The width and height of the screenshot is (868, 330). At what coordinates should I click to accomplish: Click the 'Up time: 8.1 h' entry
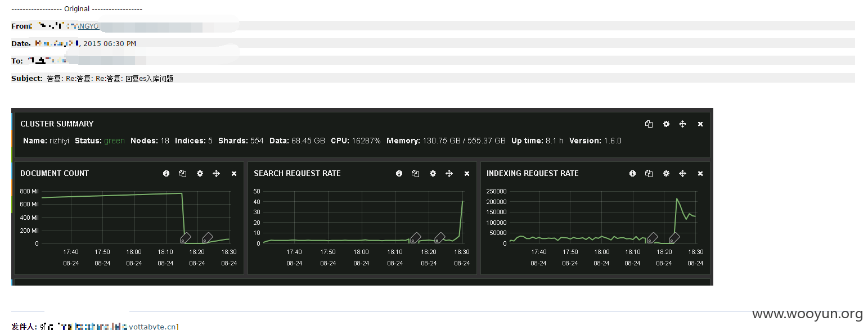click(x=537, y=141)
